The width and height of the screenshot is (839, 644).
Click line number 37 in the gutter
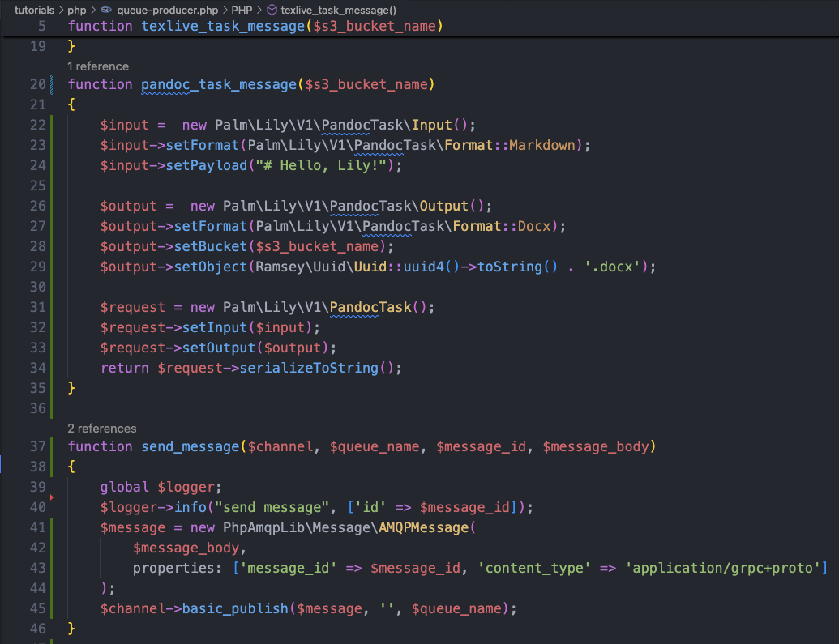click(x=37, y=446)
